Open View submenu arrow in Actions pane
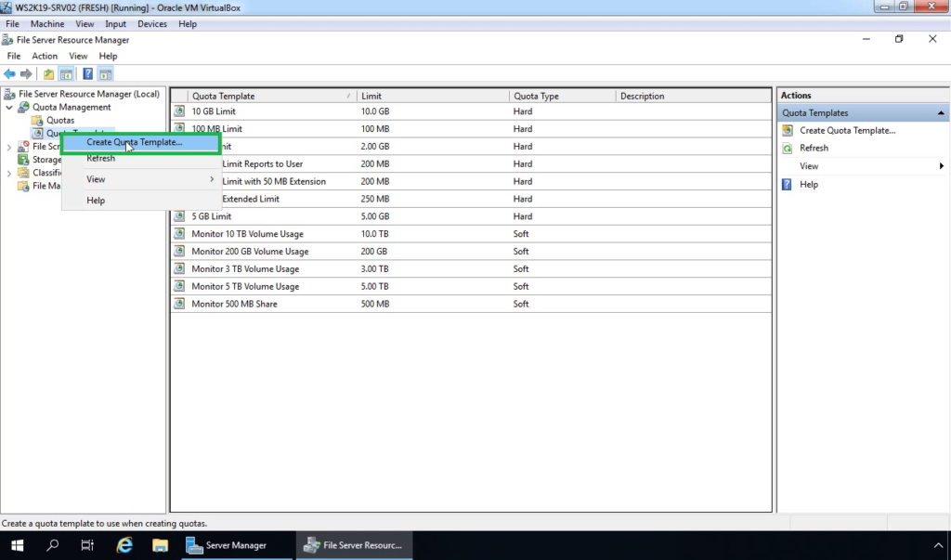Screen dimensions: 951x560 pyautogui.click(x=942, y=166)
